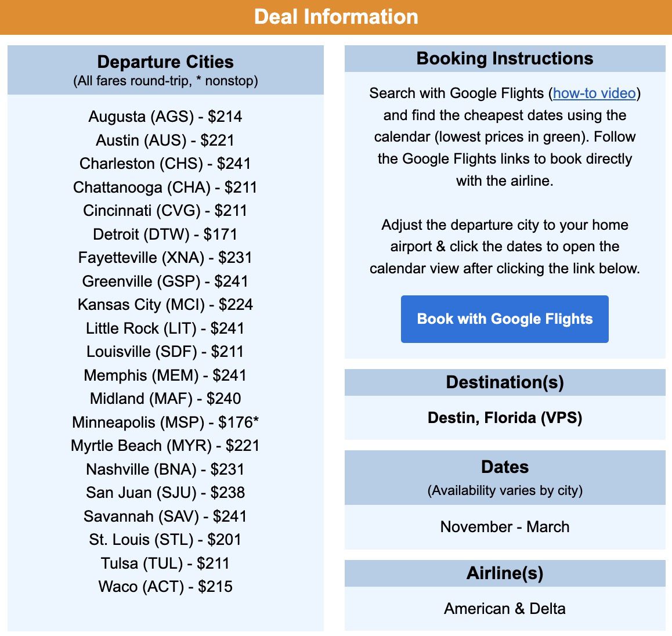672x636 pixels.
Task: Click the Booking Instructions header
Action: tap(504, 58)
